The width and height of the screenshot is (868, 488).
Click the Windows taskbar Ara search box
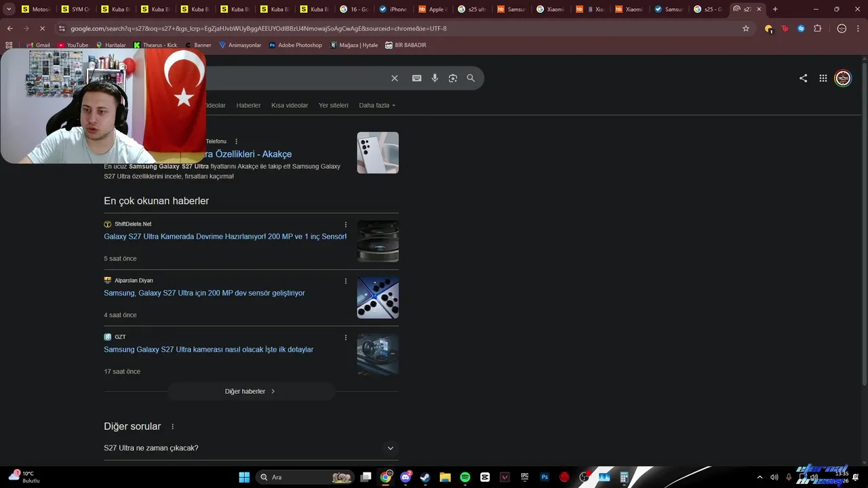coord(304,477)
